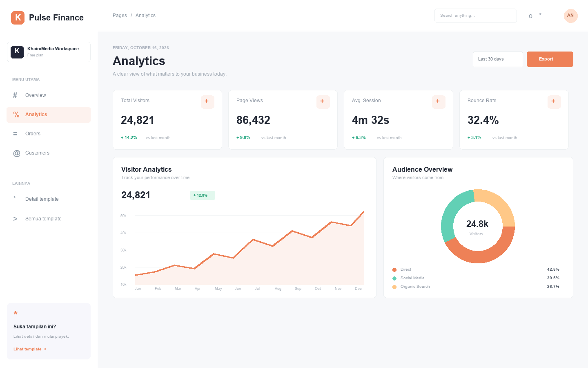Image resolution: width=588 pixels, height=368 pixels.
Task: Open Orders from the sidebar menu
Action: [49, 134]
